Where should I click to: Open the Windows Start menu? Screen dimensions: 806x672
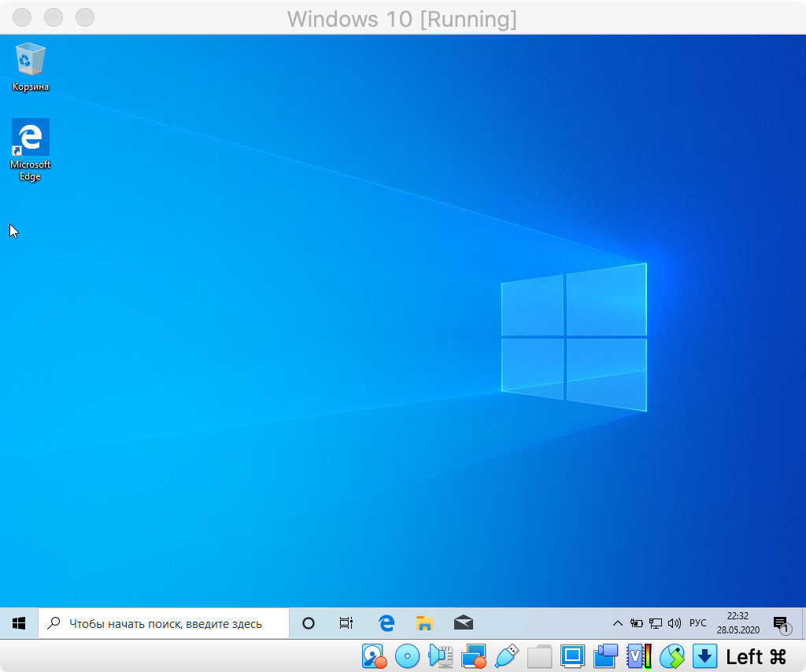[x=19, y=623]
